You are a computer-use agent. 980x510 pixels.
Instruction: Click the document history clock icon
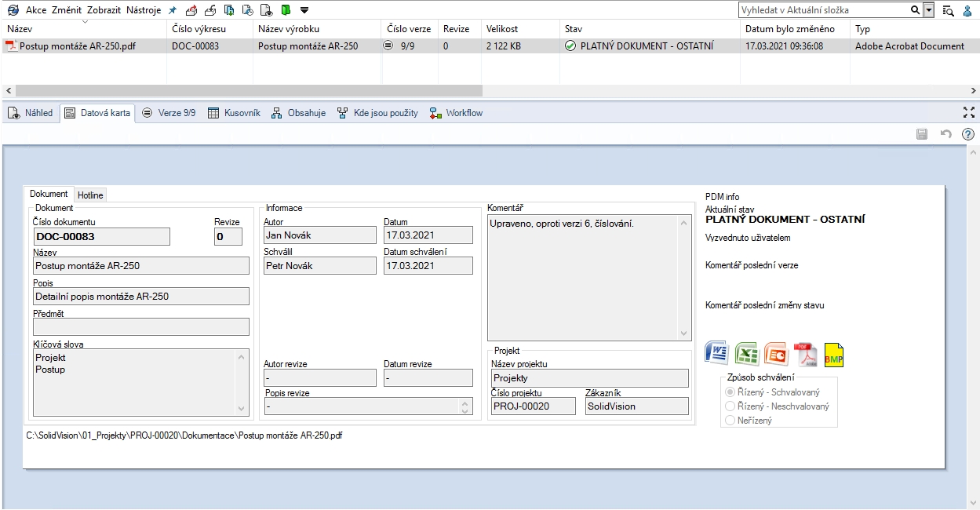pos(247,10)
